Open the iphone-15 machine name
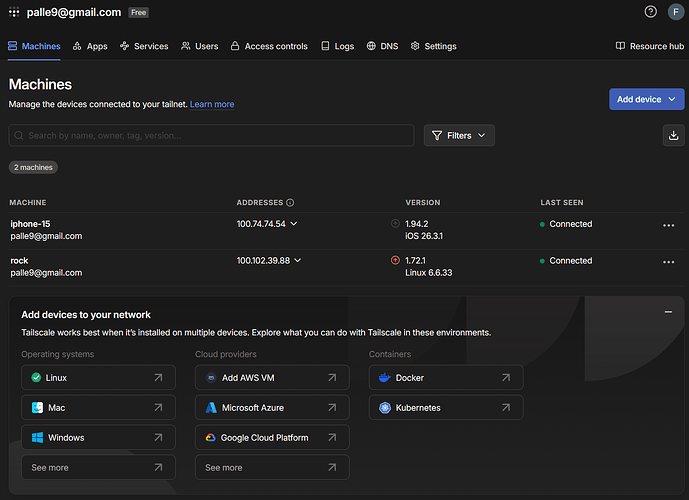This screenshot has height=500, width=689. pyautogui.click(x=30, y=224)
